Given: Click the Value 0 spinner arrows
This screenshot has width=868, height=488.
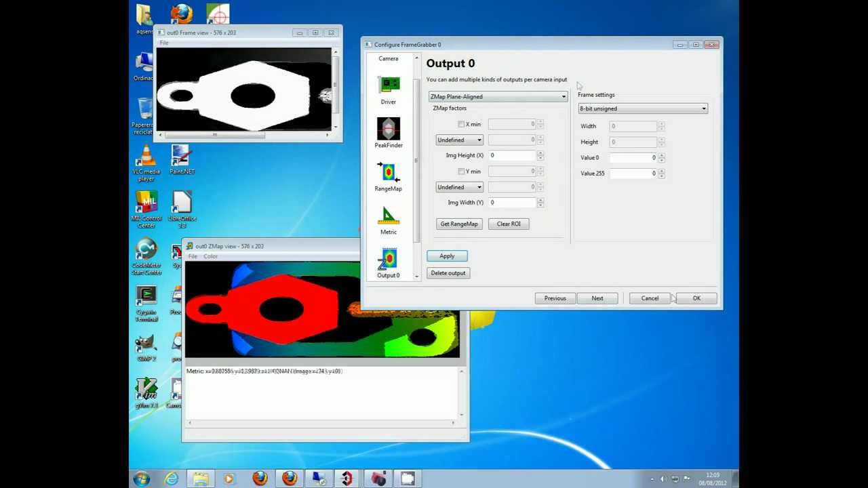Looking at the screenshot, I should point(661,157).
